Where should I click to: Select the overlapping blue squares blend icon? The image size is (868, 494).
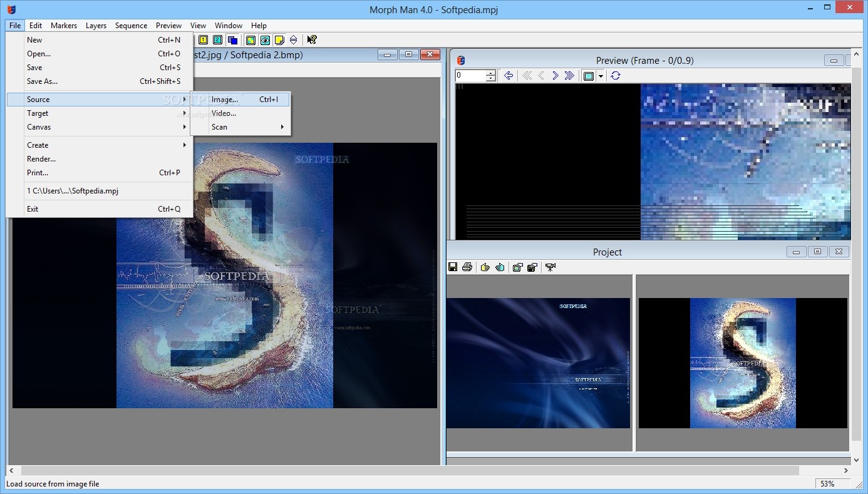(232, 39)
